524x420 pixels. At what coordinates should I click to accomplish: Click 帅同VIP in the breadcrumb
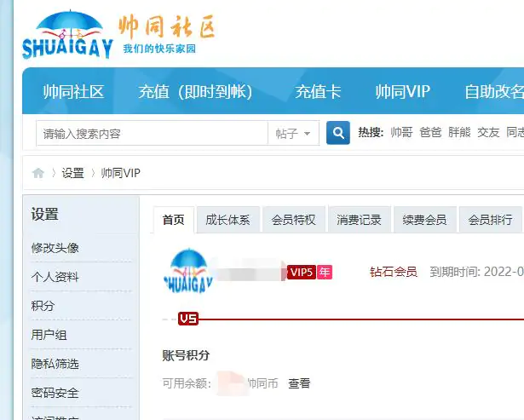(121, 173)
